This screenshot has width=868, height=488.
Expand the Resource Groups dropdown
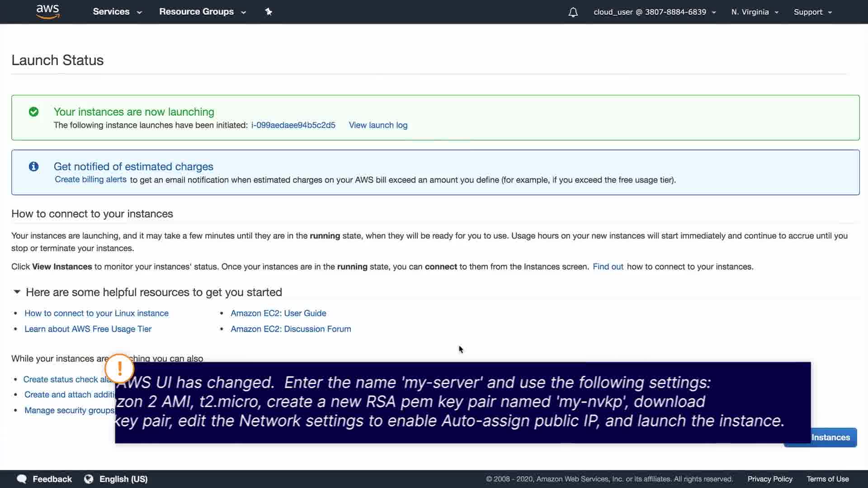202,12
